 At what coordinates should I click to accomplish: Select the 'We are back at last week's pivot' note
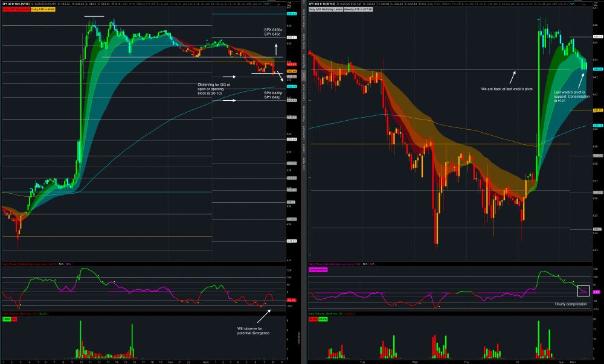[x=507, y=89]
